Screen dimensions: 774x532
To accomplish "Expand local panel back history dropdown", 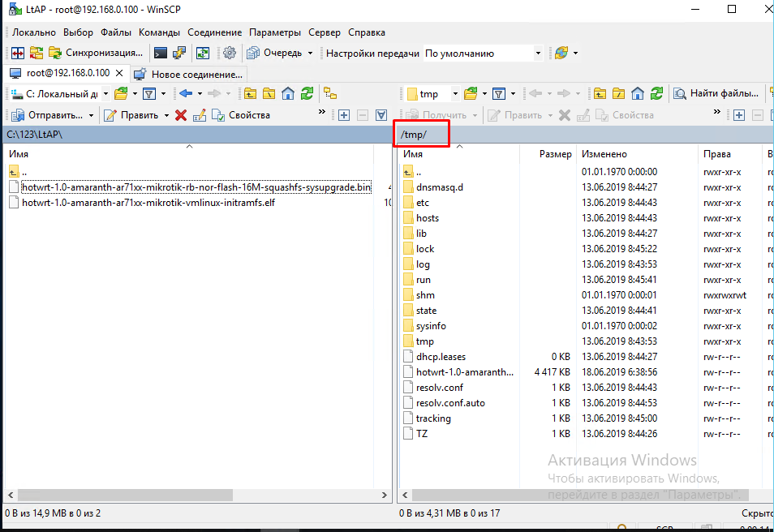I will click(x=200, y=94).
